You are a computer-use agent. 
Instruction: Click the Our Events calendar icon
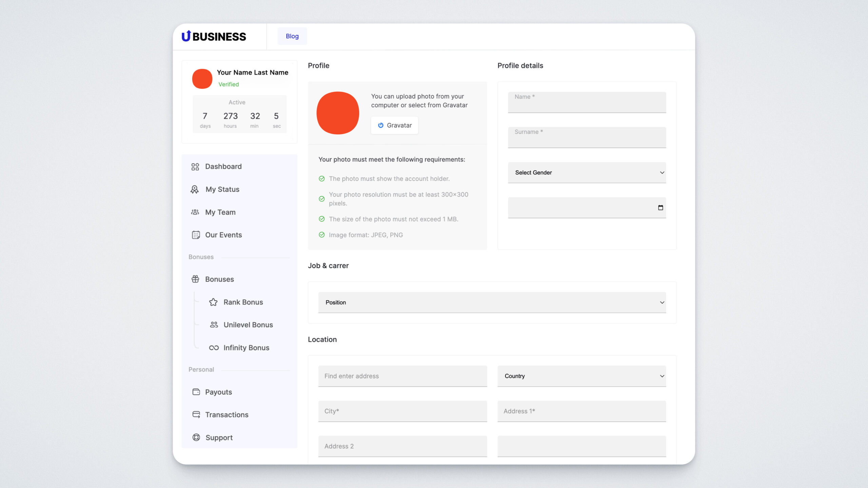[x=196, y=235]
